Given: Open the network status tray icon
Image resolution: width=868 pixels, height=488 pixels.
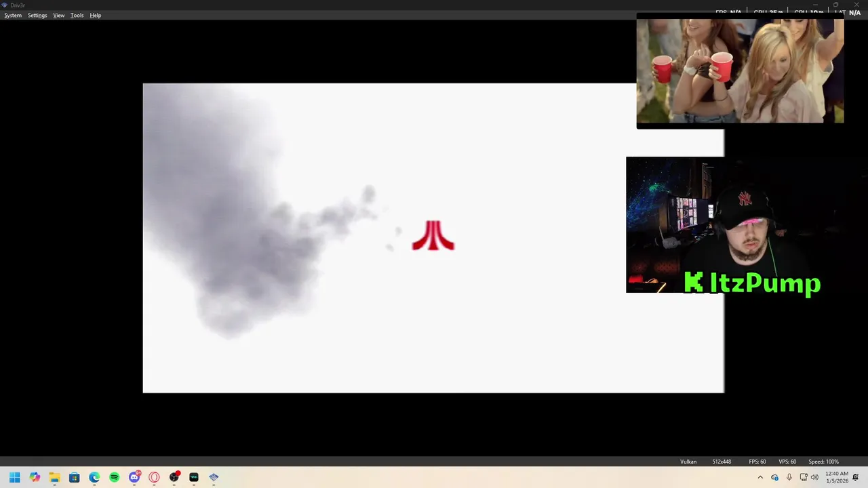Looking at the screenshot, I should (804, 477).
